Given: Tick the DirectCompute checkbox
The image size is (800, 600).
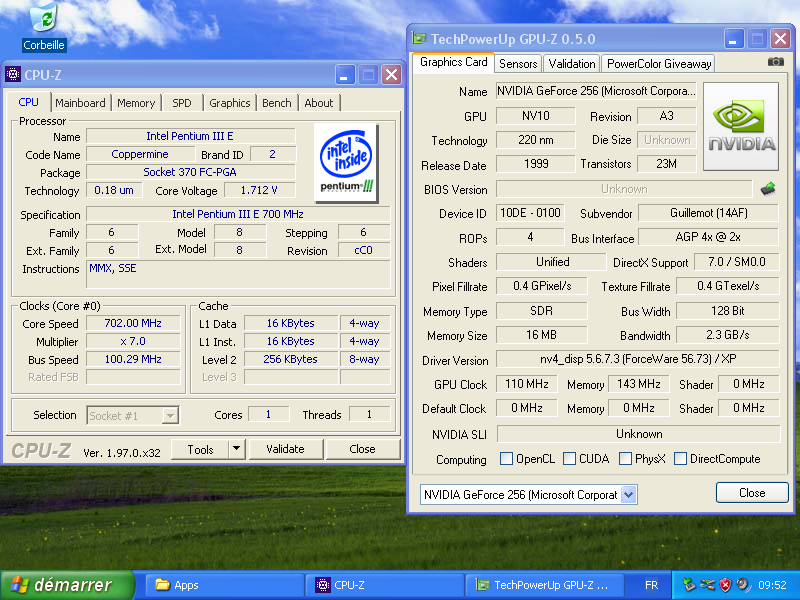Looking at the screenshot, I should 681,459.
